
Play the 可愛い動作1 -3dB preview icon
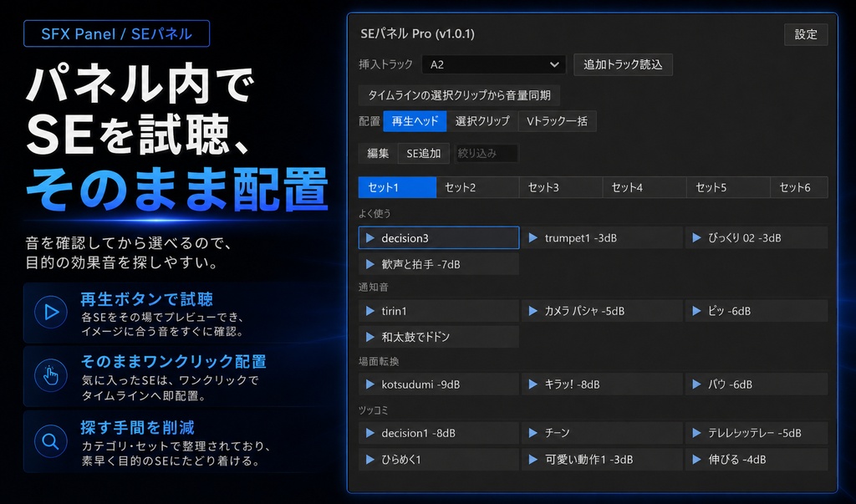533,460
